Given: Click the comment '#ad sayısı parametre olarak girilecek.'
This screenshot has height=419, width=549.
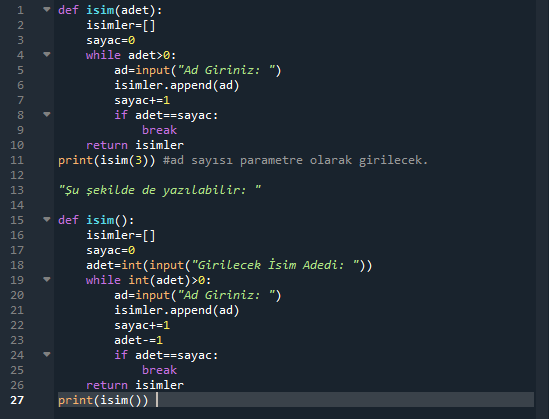Looking at the screenshot, I should coord(296,160).
